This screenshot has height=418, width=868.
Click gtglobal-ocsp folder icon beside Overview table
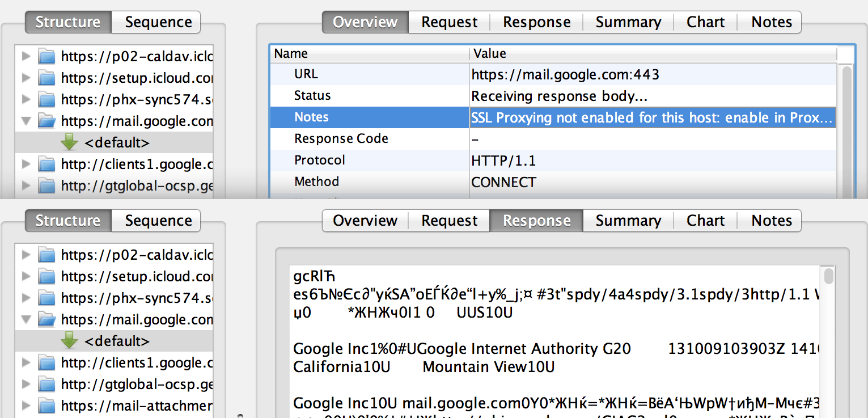46,185
